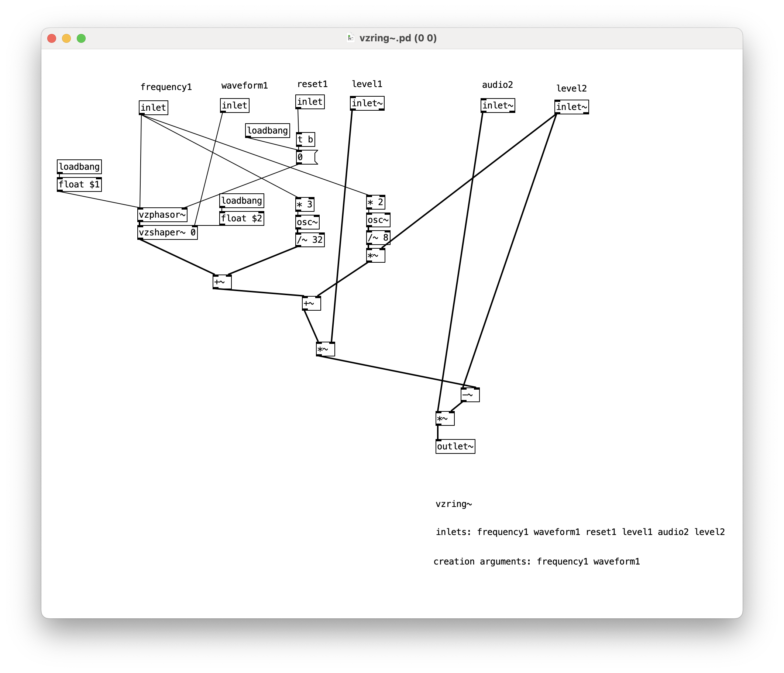Click the inlet under frequency1 label

pyautogui.click(x=153, y=108)
